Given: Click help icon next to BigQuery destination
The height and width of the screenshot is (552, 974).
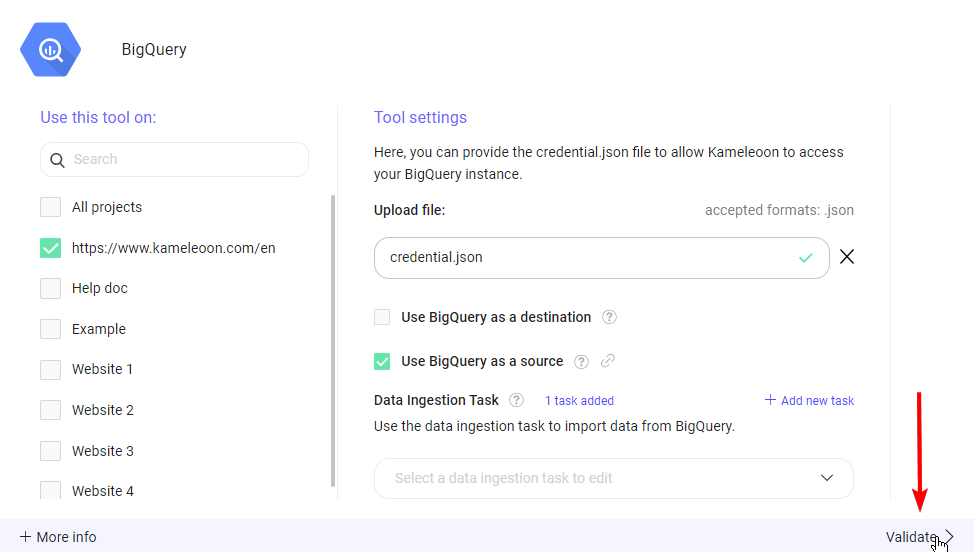Looking at the screenshot, I should point(609,317).
